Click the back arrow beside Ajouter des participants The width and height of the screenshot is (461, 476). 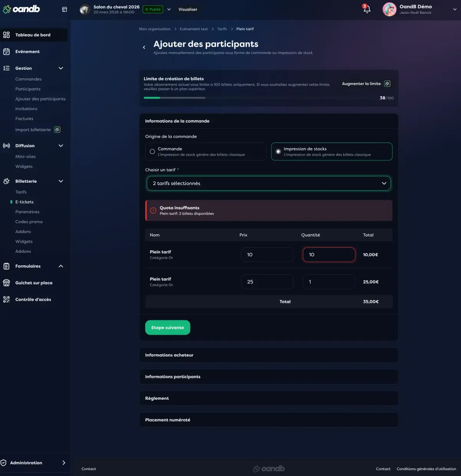144,47
